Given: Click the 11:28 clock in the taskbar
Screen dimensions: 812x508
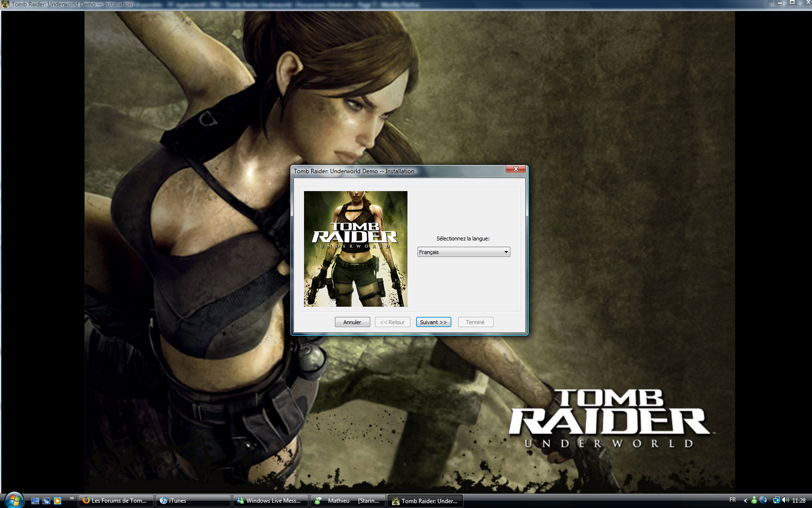Looking at the screenshot, I should coord(799,501).
